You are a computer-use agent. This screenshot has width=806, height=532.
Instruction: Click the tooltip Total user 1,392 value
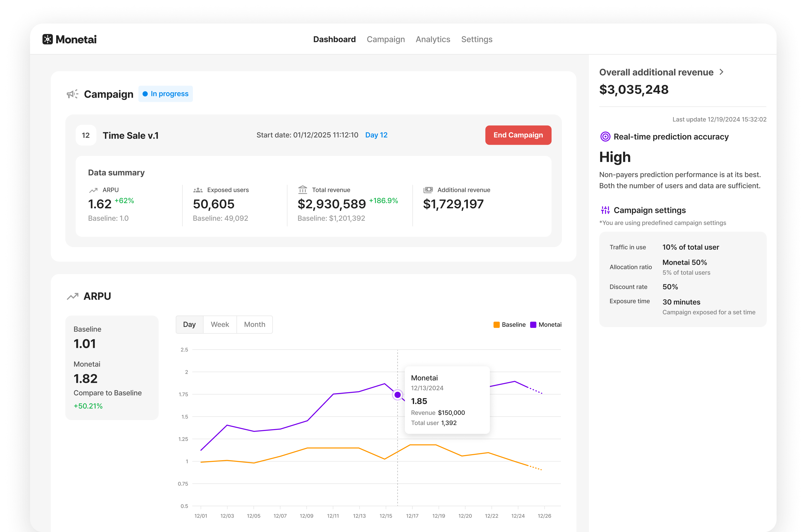click(x=449, y=423)
